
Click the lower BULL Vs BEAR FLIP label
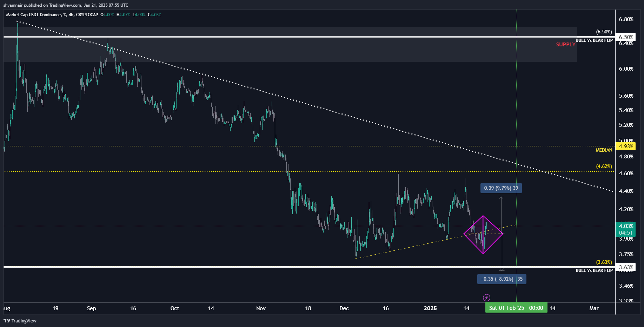[x=594, y=270]
